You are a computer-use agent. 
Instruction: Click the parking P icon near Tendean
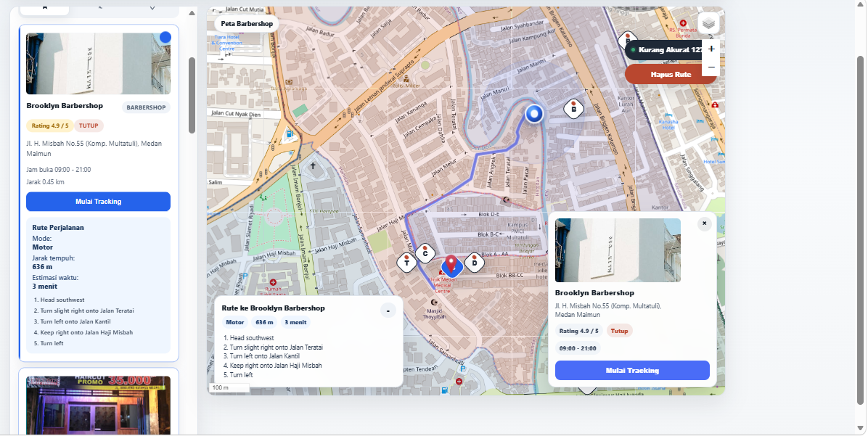point(463,369)
